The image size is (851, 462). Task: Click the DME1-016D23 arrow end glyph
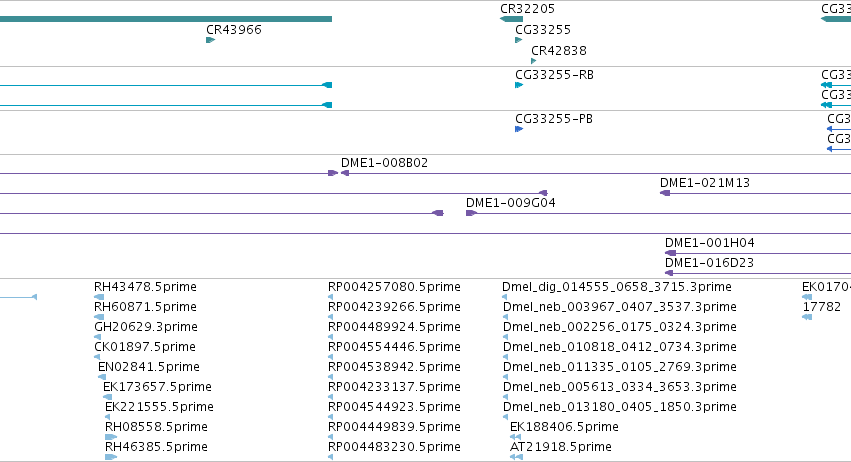pyautogui.click(x=669, y=273)
